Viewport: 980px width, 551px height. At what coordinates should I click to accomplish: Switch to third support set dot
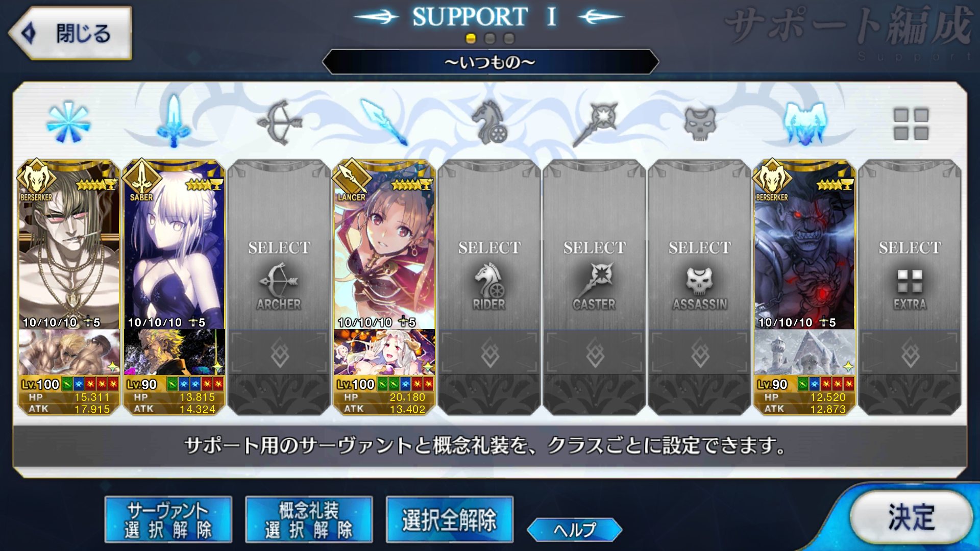[509, 38]
